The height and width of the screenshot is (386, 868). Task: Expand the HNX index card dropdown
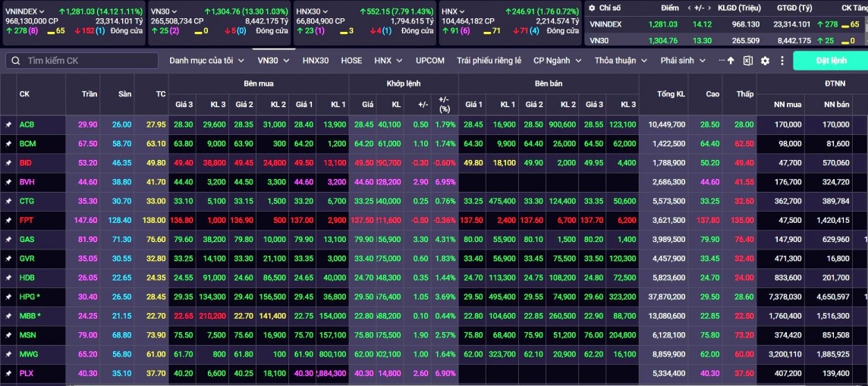tap(462, 11)
